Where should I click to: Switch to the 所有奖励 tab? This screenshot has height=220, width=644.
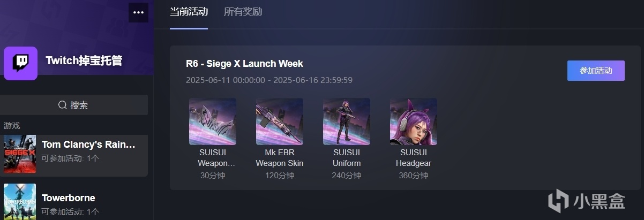[243, 12]
